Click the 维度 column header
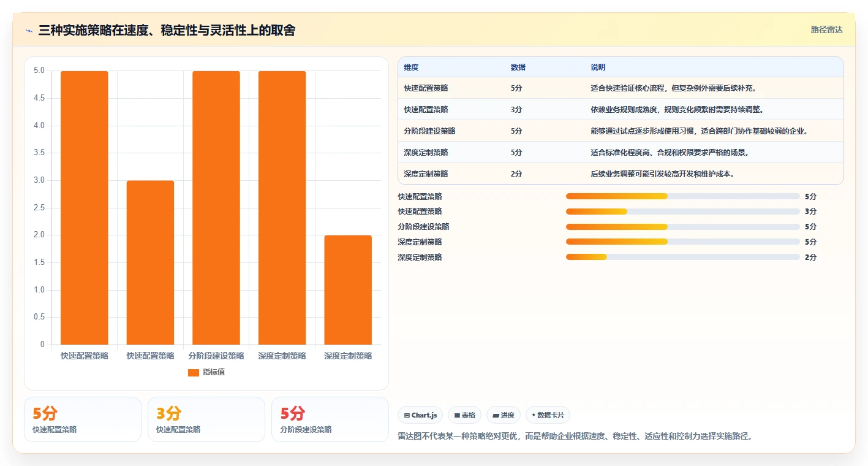The width and height of the screenshot is (868, 466). [x=411, y=67]
